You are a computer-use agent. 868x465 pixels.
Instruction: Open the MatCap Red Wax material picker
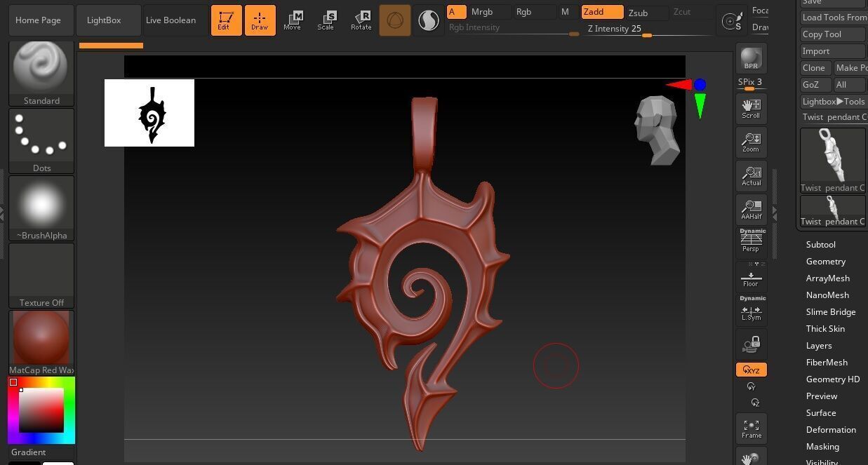click(x=41, y=343)
